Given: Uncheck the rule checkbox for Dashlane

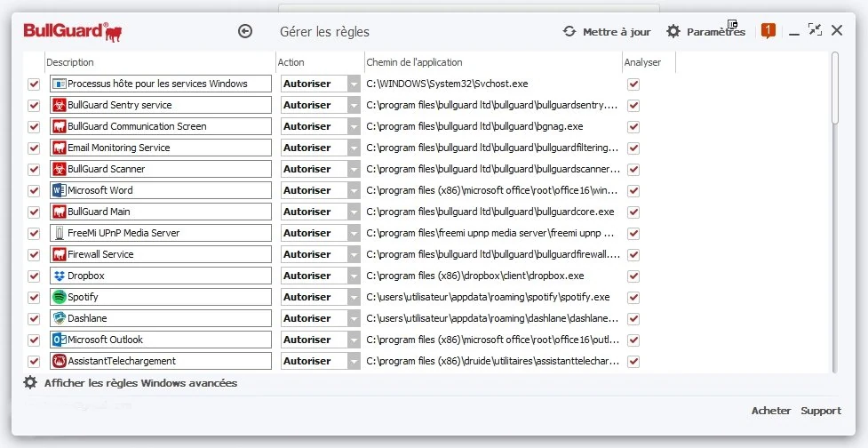Looking at the screenshot, I should point(34,318).
